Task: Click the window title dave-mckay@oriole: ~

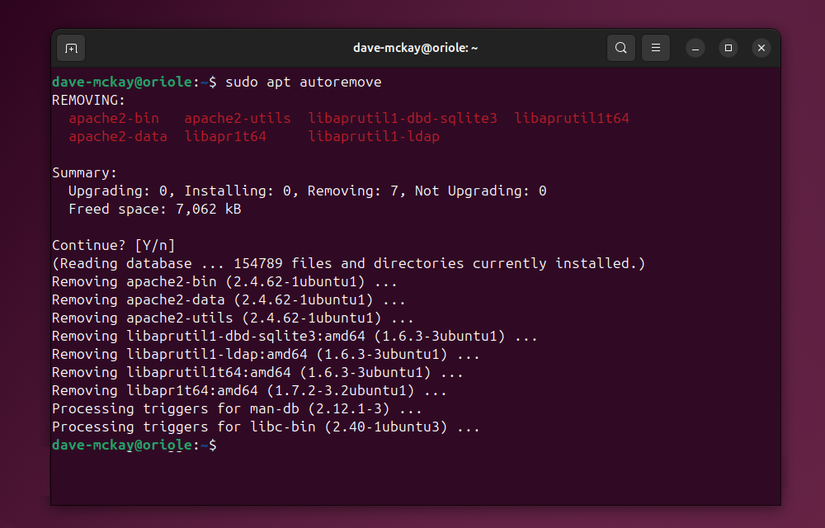Action: [x=415, y=48]
